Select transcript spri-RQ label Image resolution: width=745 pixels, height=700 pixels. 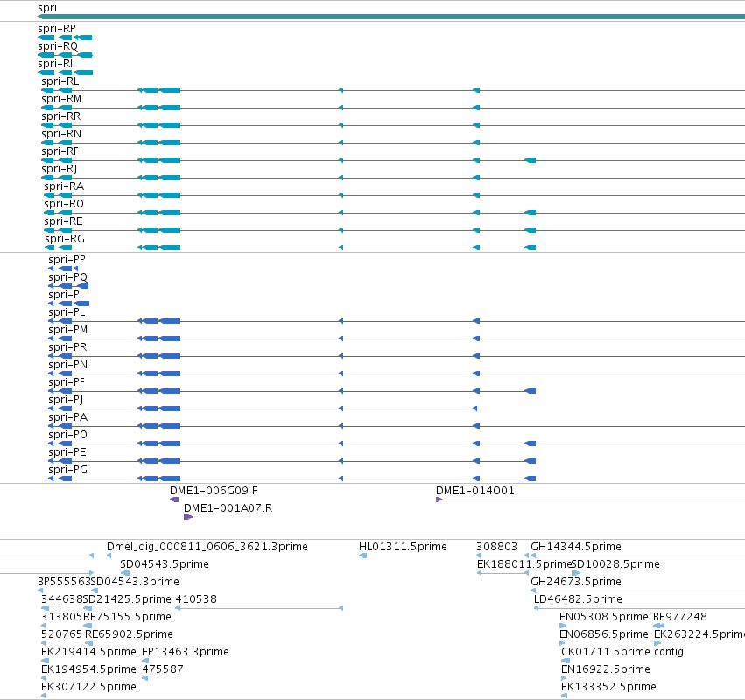click(58, 46)
